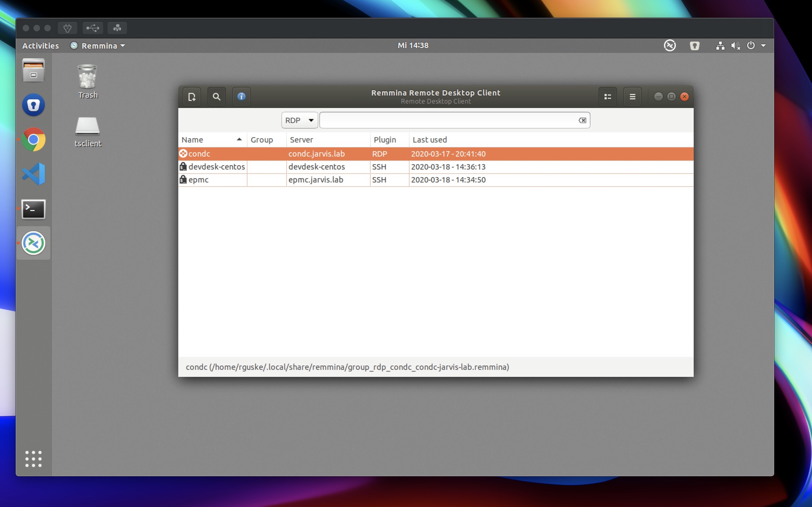812x507 pixels.
Task: Click the network connections icon in taskbar
Action: (720, 46)
